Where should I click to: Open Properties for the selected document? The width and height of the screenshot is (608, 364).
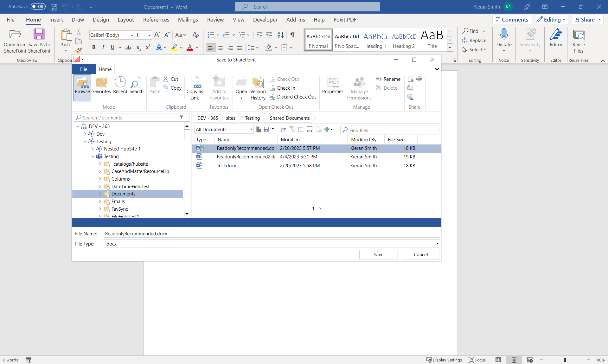point(333,86)
